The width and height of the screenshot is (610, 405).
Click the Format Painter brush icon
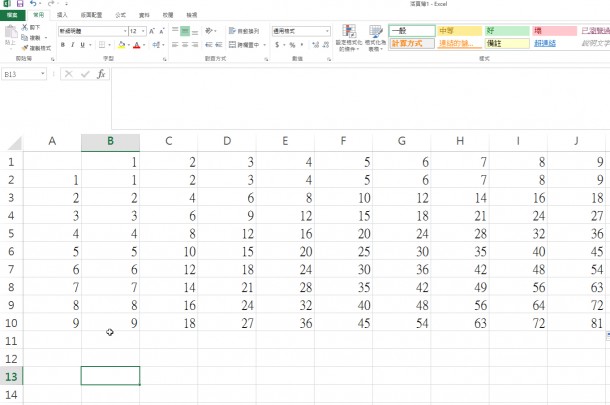25,48
